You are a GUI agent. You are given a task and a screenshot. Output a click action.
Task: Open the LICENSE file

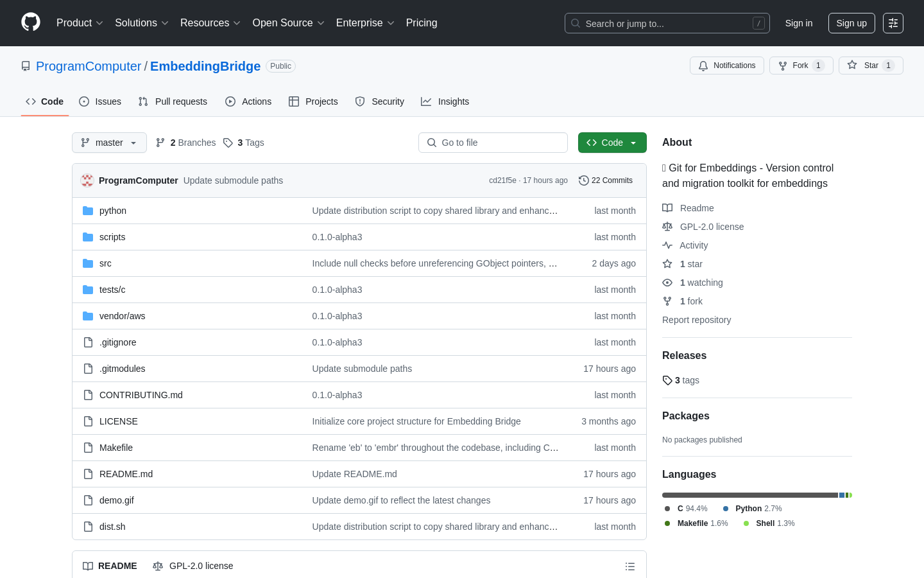click(x=119, y=421)
